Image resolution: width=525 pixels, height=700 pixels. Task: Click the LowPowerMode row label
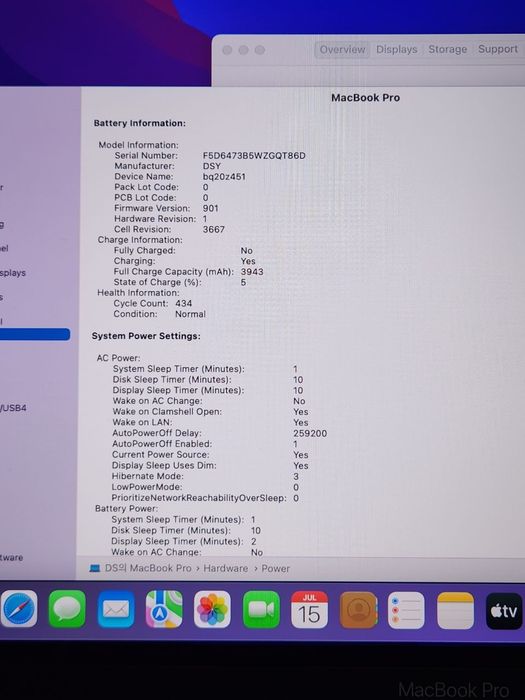(x=147, y=487)
